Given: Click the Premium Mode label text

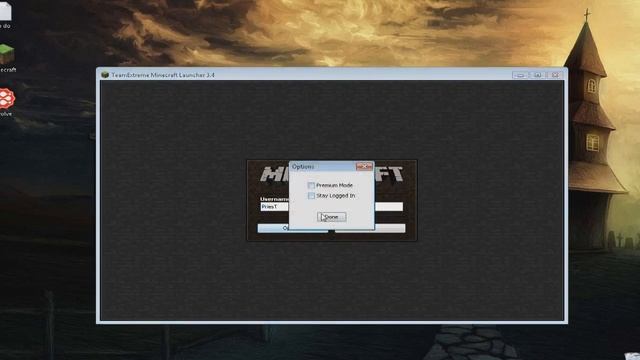Looking at the screenshot, I should pos(334,185).
